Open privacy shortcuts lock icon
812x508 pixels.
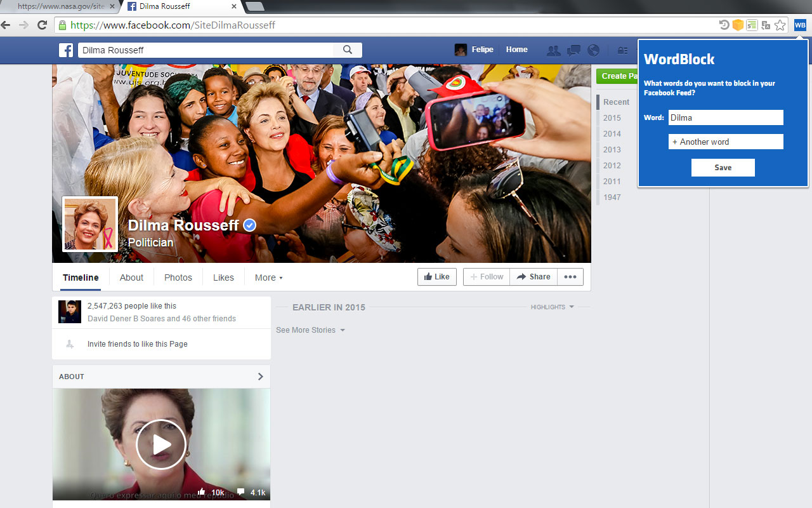pyautogui.click(x=622, y=50)
